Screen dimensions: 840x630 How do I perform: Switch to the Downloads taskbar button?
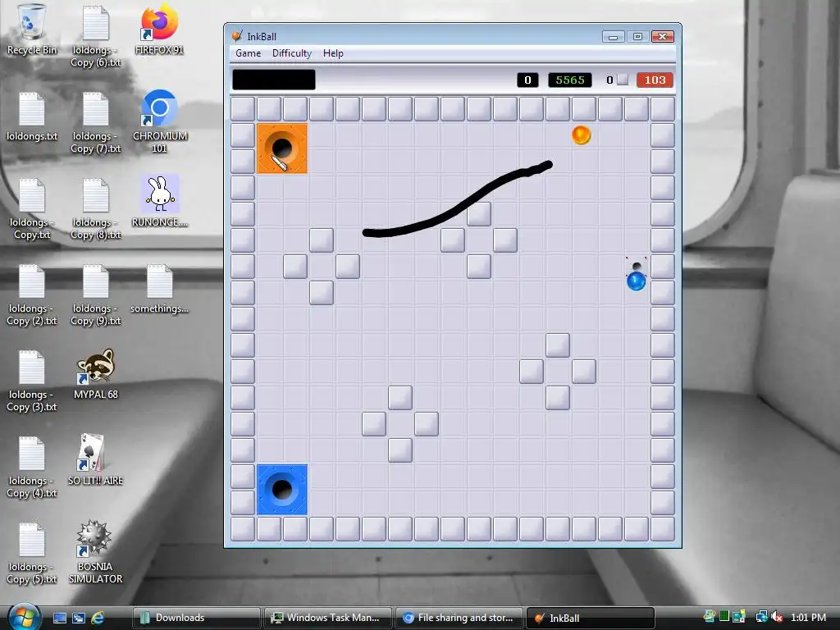[x=197, y=618]
